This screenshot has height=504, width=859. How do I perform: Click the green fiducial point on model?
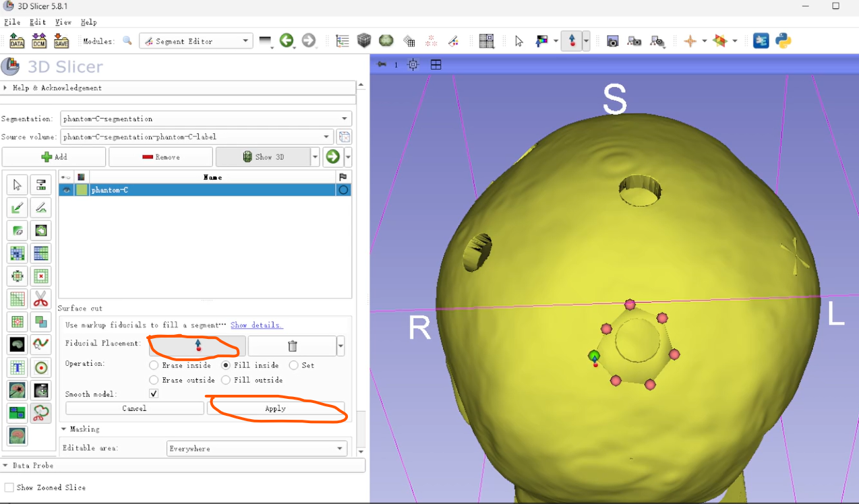click(x=594, y=356)
